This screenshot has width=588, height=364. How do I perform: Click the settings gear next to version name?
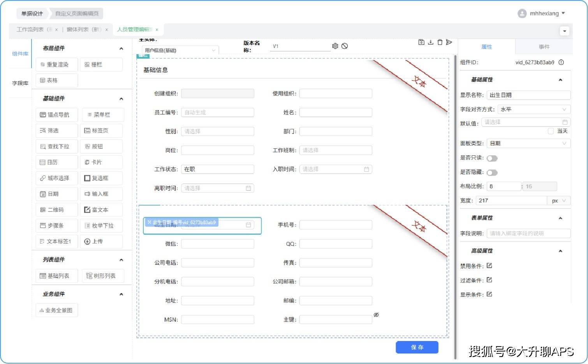click(x=335, y=46)
